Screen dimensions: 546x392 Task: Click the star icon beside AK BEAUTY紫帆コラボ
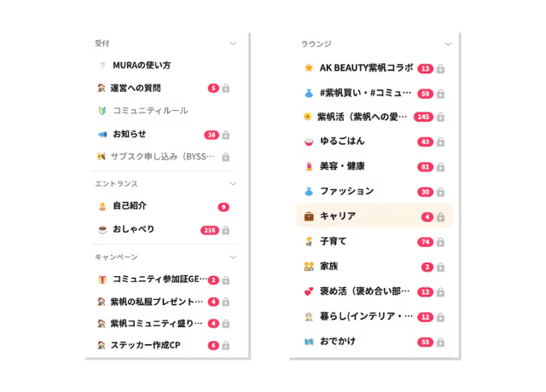click(309, 67)
